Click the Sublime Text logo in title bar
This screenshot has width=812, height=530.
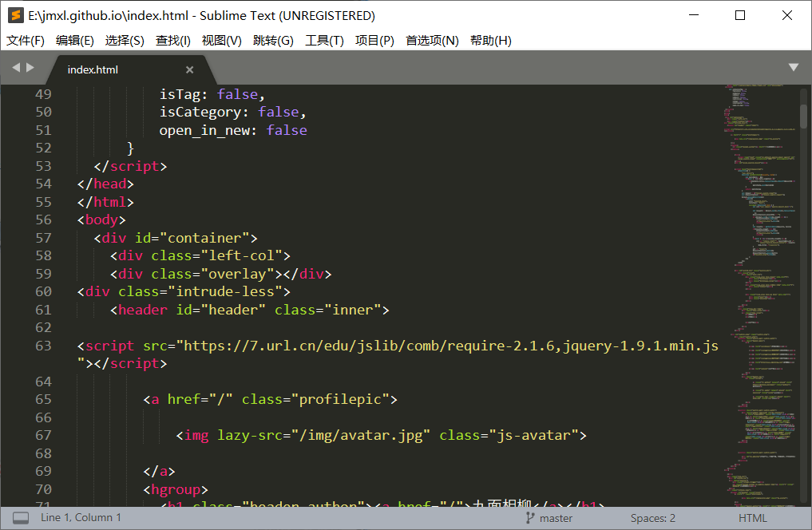pos(16,15)
